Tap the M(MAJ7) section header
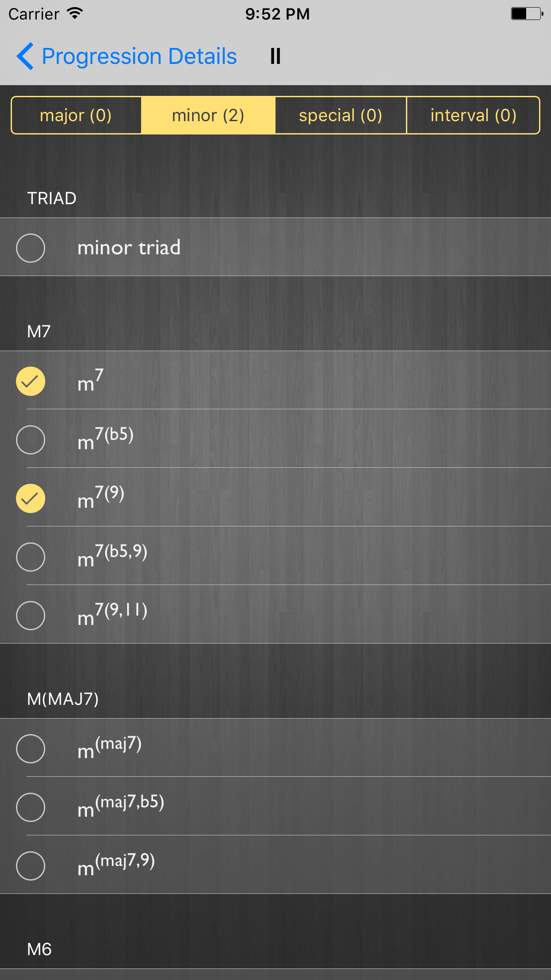551x980 pixels. click(x=63, y=699)
